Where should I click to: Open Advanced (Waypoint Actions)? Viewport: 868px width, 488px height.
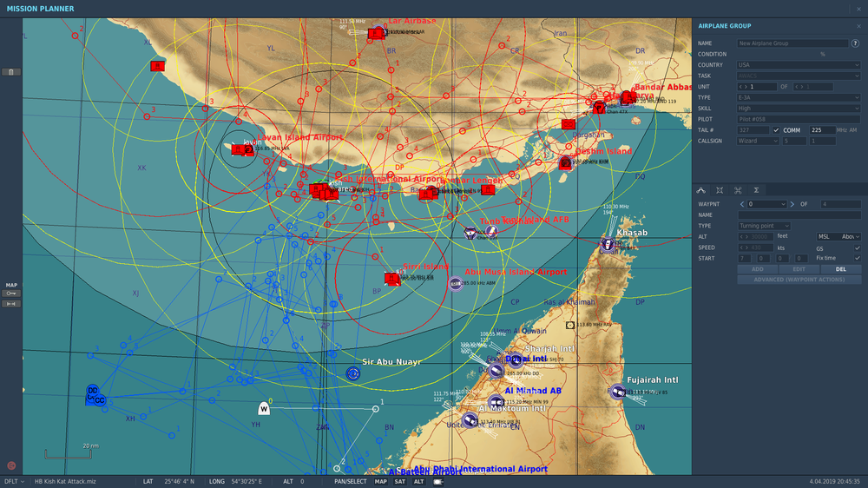(x=799, y=280)
